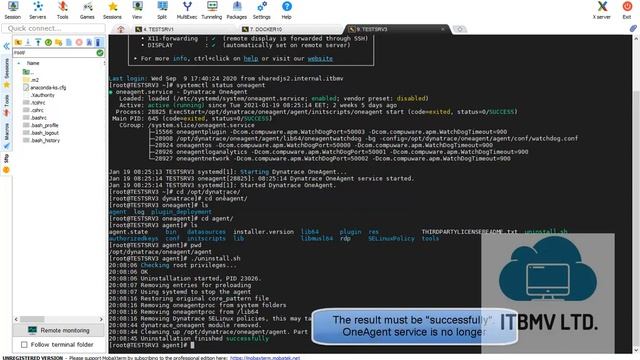This screenshot has height=360, width=640.
Task: Click the Remote monitoring button
Action: 59,330
